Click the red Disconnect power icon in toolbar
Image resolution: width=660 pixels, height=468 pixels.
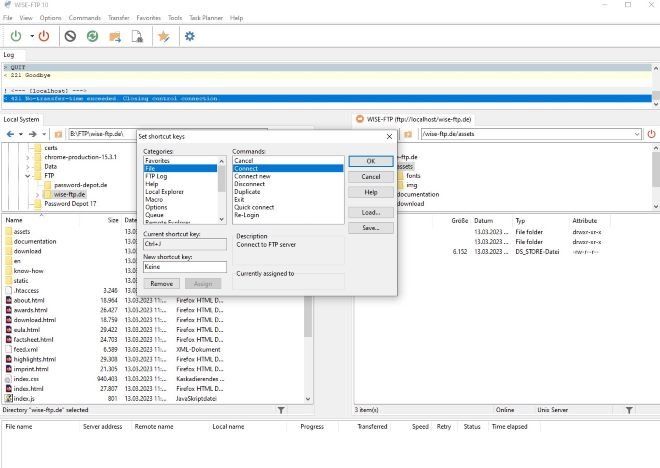44,36
